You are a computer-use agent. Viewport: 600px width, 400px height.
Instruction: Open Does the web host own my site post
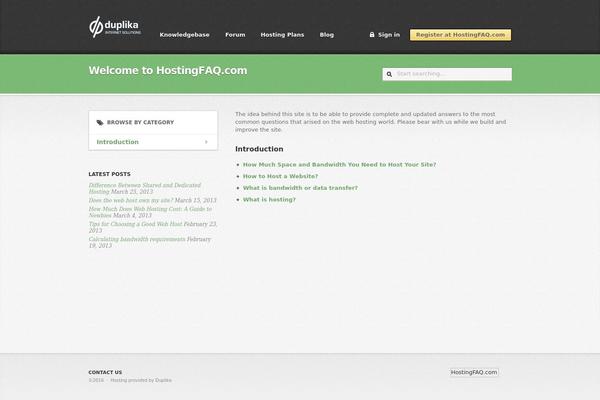(x=131, y=200)
